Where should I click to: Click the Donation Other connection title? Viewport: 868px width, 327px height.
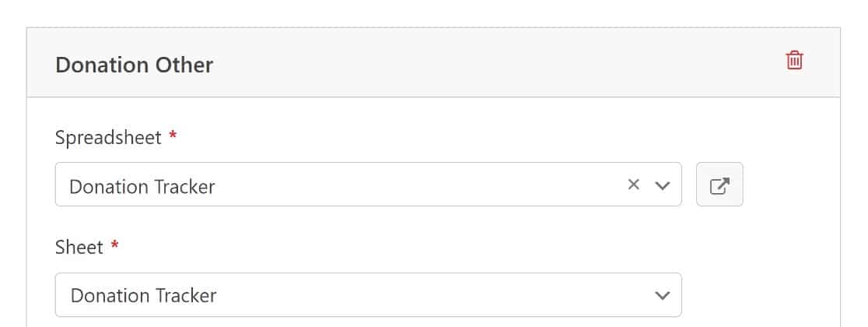pyautogui.click(x=134, y=65)
